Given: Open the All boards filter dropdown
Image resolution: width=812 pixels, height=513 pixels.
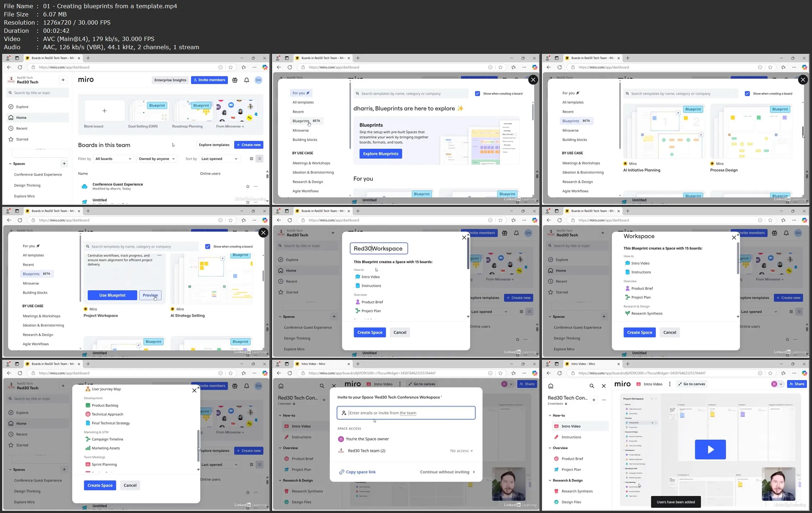Looking at the screenshot, I should tap(113, 159).
